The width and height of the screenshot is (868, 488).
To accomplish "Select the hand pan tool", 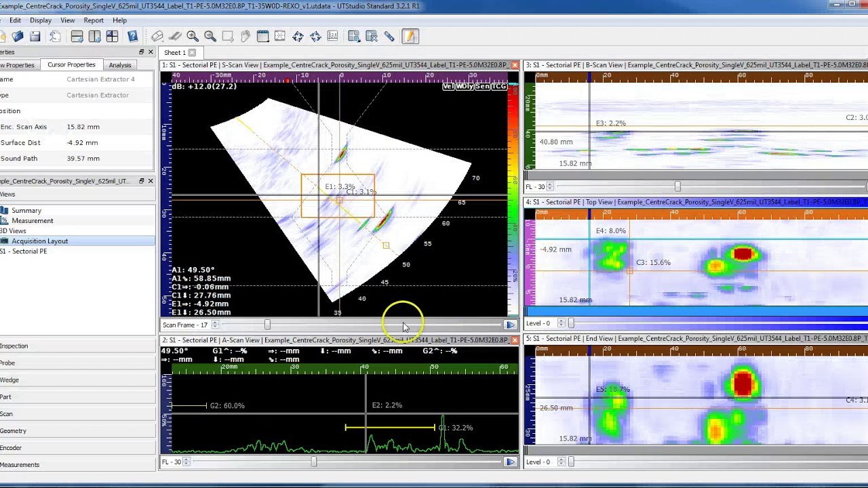I will click(245, 37).
